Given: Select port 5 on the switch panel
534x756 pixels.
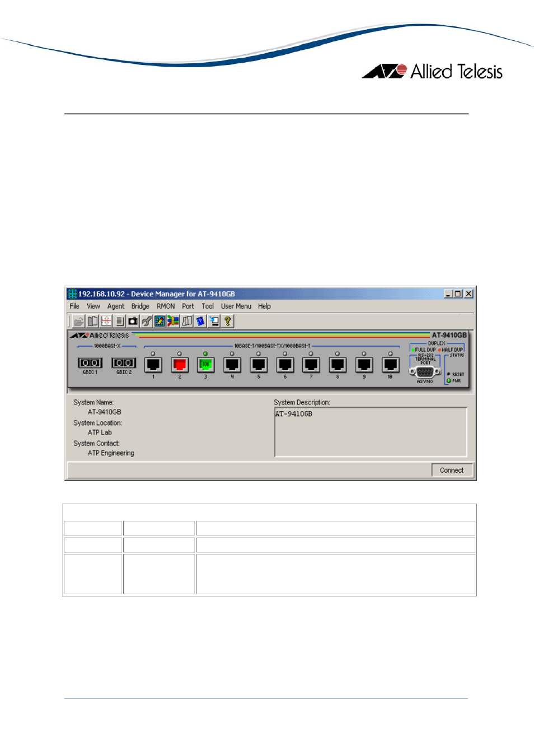Looking at the screenshot, I should (x=258, y=365).
